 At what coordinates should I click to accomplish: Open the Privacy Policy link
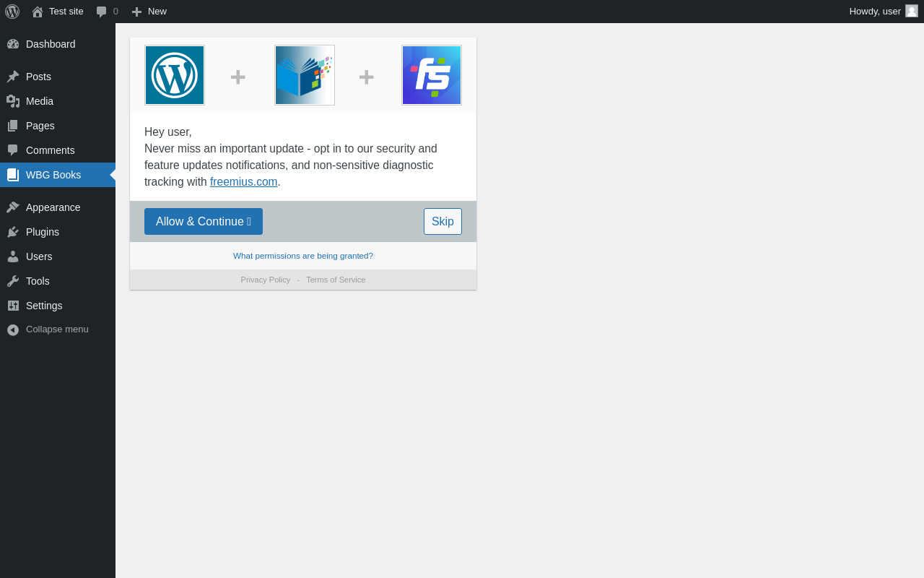(x=266, y=280)
